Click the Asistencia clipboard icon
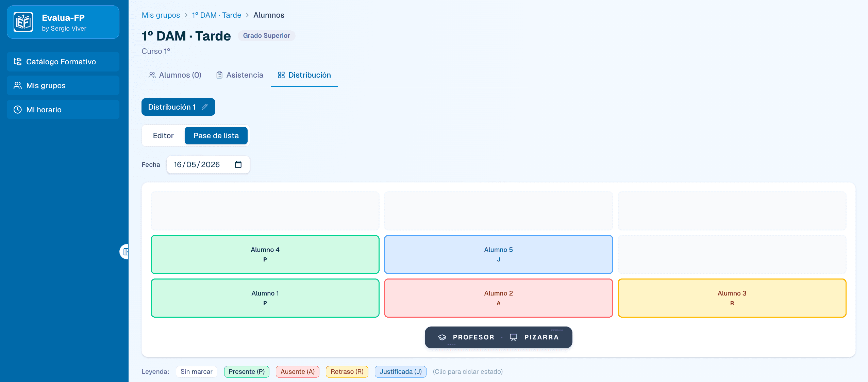This screenshot has width=868, height=382. 219,75
